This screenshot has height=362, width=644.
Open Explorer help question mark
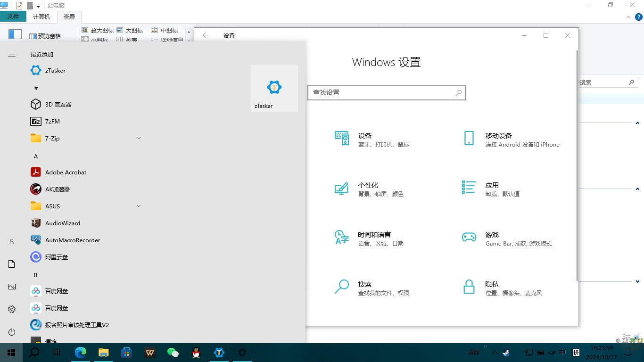click(639, 16)
